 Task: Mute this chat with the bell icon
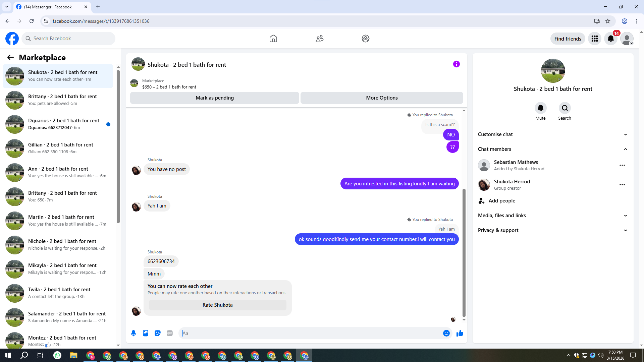coord(541,108)
